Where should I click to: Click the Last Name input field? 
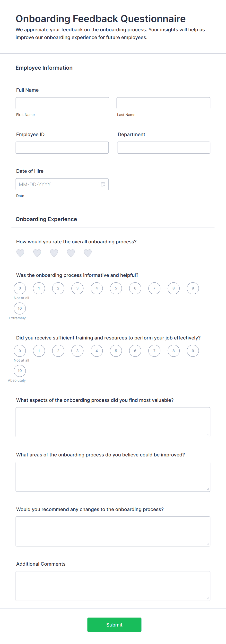pyautogui.click(x=163, y=103)
